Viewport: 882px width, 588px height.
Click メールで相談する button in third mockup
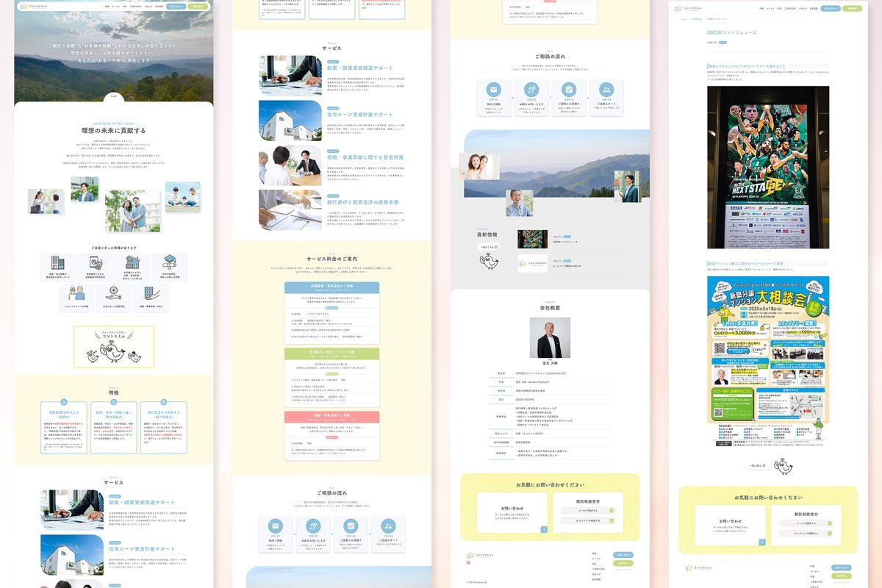click(x=587, y=510)
